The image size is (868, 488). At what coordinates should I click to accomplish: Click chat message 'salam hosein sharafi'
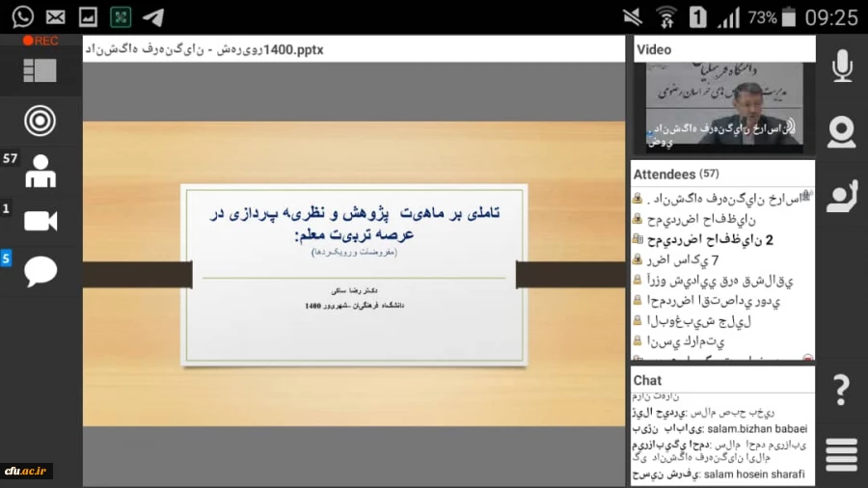coord(719,474)
